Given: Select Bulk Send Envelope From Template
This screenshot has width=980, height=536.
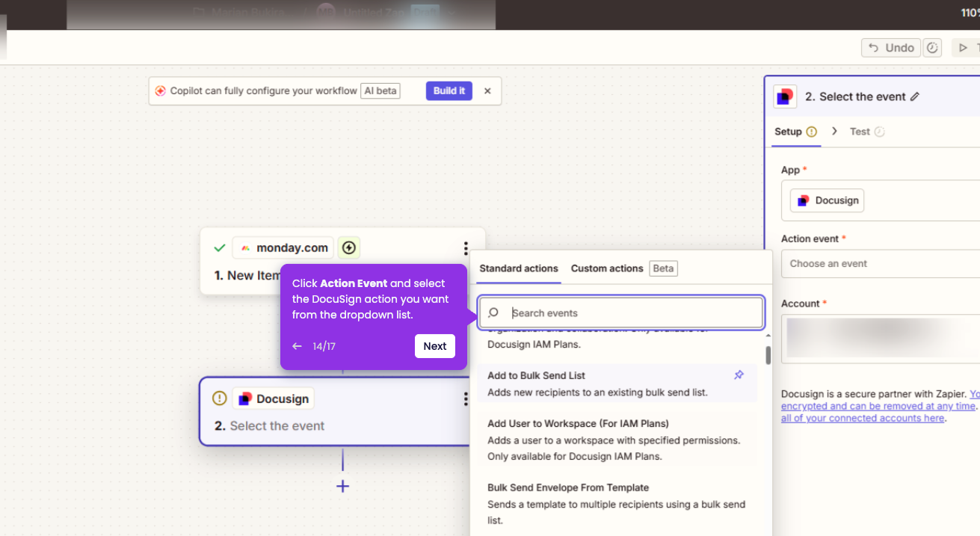Looking at the screenshot, I should pyautogui.click(x=617, y=504).
